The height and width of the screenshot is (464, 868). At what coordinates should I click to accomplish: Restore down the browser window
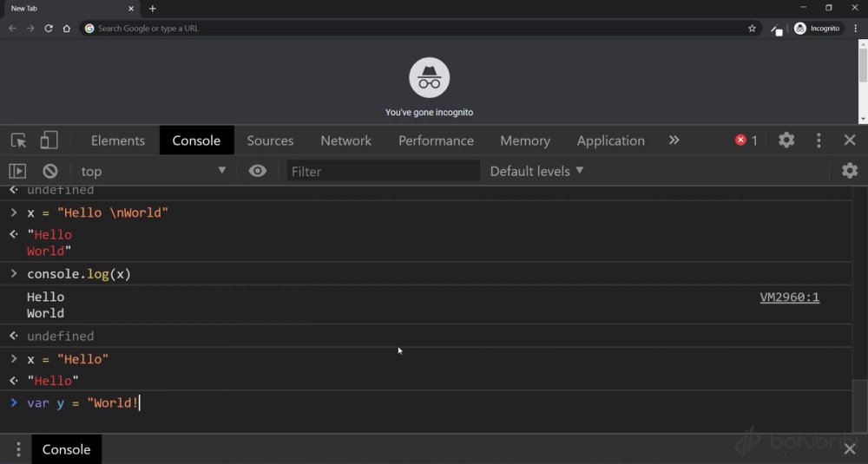coord(829,8)
